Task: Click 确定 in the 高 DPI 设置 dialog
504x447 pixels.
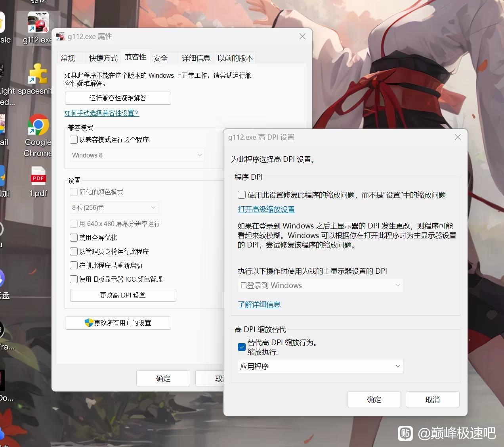Action: (x=374, y=399)
